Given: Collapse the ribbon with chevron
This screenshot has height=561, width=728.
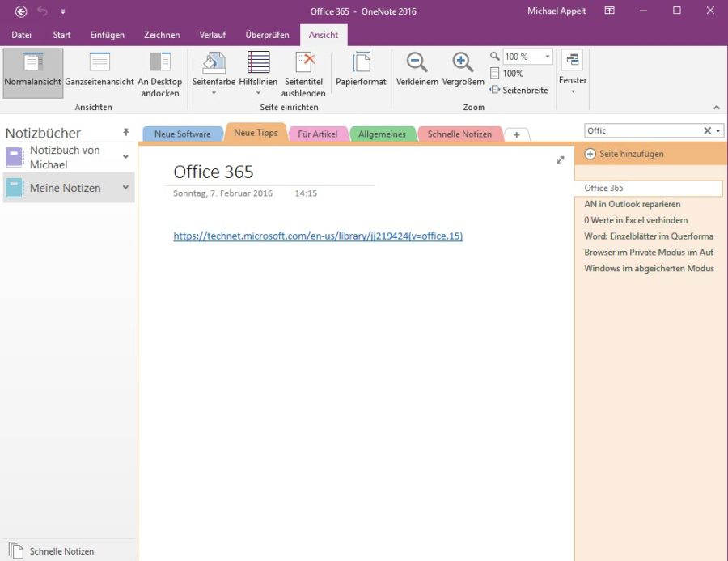Looking at the screenshot, I should (717, 108).
